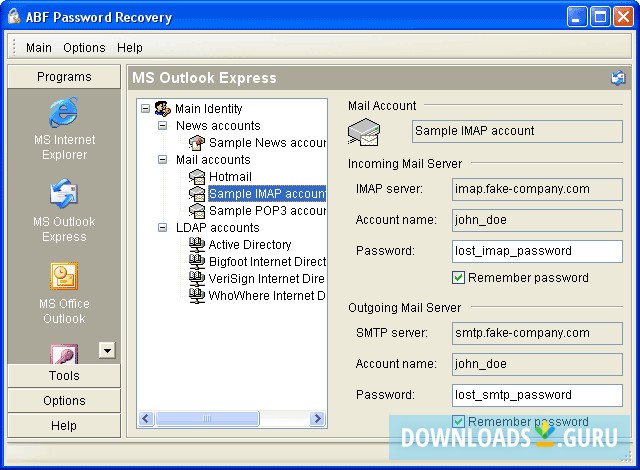Click the partially visible key program icon
The width and height of the screenshot is (640, 470).
[x=64, y=354]
